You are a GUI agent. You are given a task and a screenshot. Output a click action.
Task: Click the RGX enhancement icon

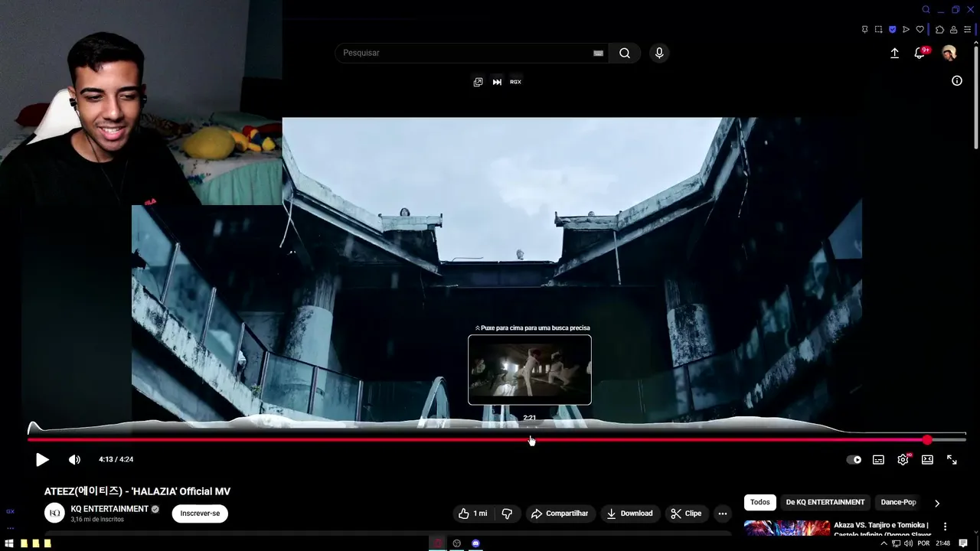point(515,82)
